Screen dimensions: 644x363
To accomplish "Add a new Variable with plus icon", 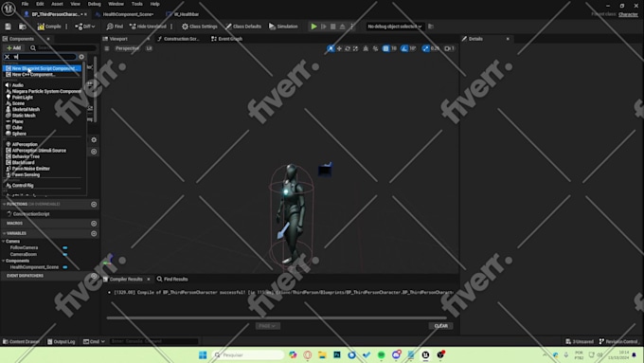I will 94,233.
